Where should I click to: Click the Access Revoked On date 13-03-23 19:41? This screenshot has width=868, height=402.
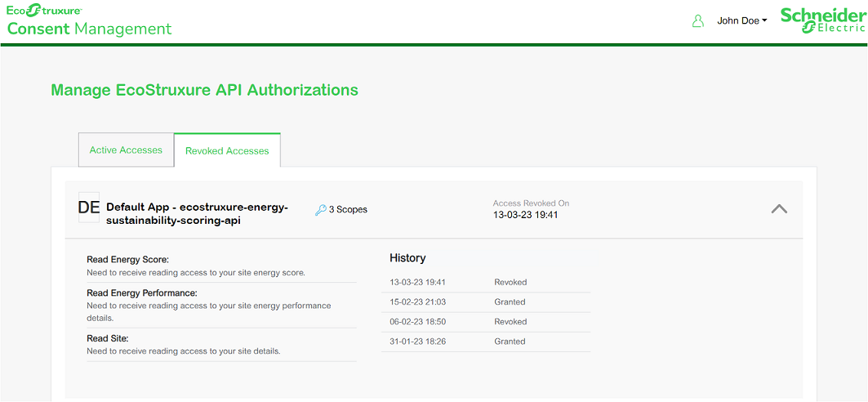pyautogui.click(x=525, y=215)
